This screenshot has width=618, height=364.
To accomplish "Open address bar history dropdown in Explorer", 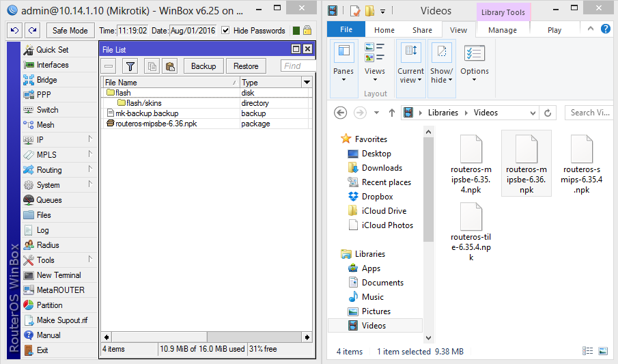I will point(533,113).
